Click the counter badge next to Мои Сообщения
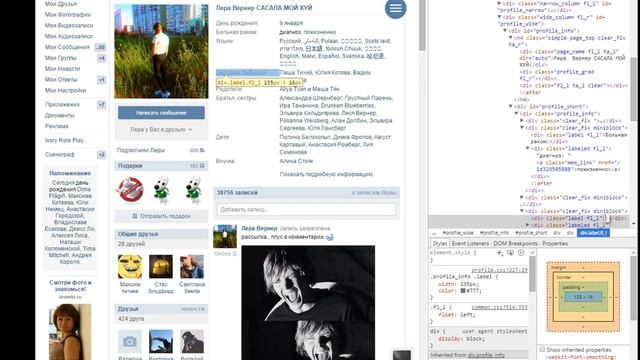Viewport: 640px width, 360px height. (100, 47)
